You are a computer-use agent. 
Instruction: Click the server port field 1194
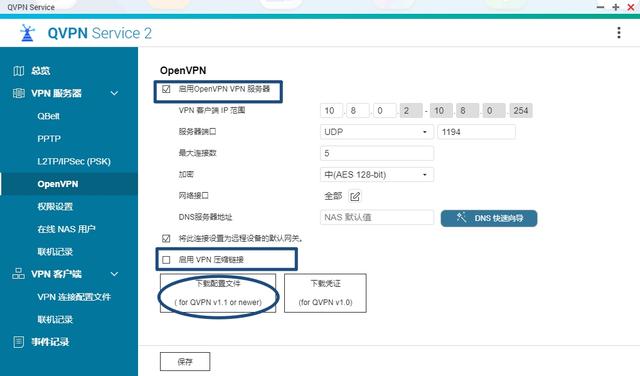[x=476, y=132]
